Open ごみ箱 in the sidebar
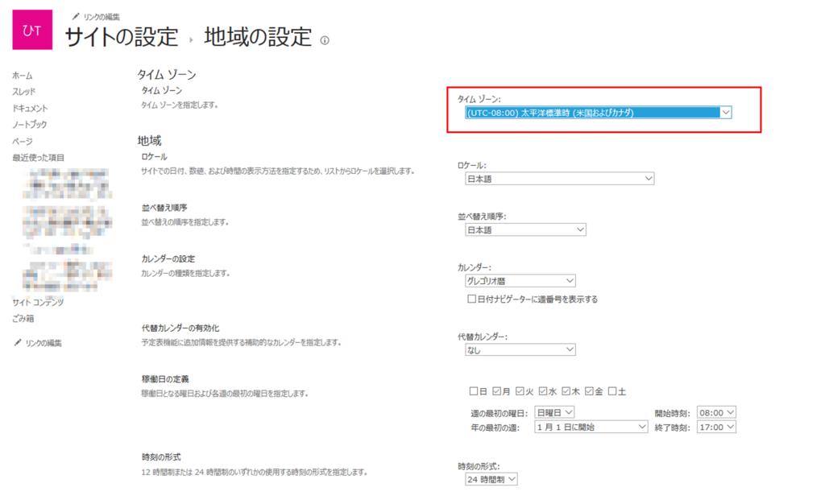 23,319
